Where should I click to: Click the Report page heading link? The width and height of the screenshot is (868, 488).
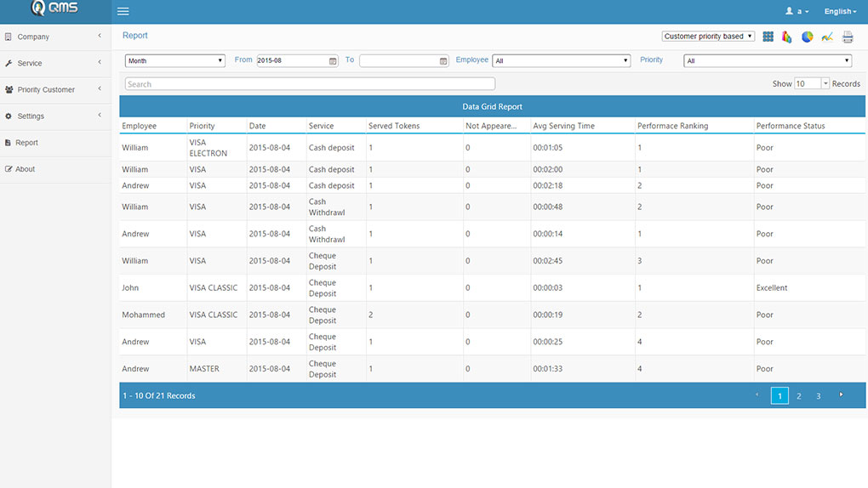point(135,36)
